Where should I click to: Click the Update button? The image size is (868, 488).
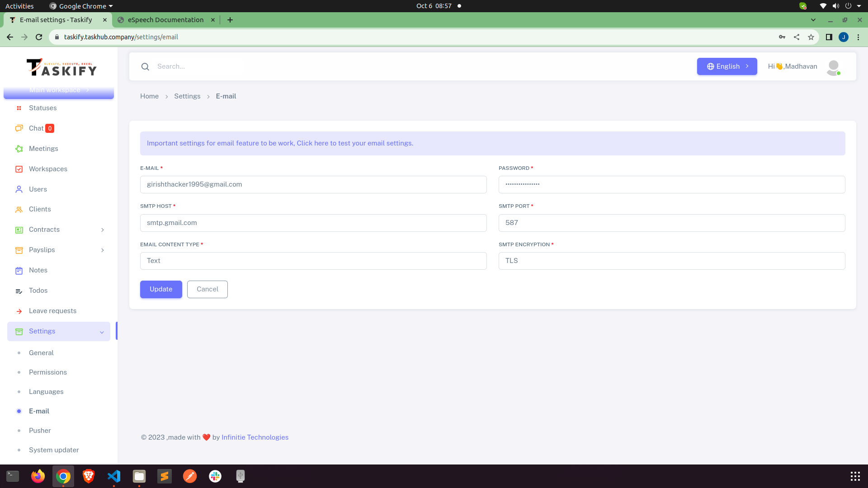click(161, 289)
